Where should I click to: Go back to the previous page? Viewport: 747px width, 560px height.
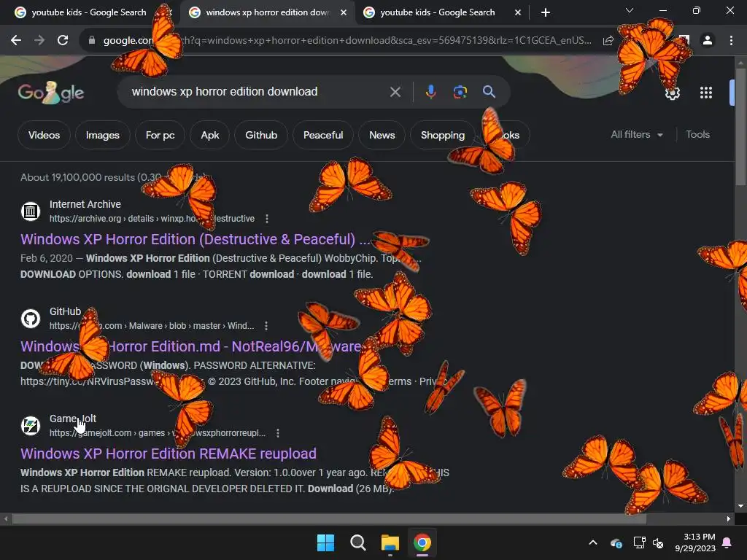16,41
